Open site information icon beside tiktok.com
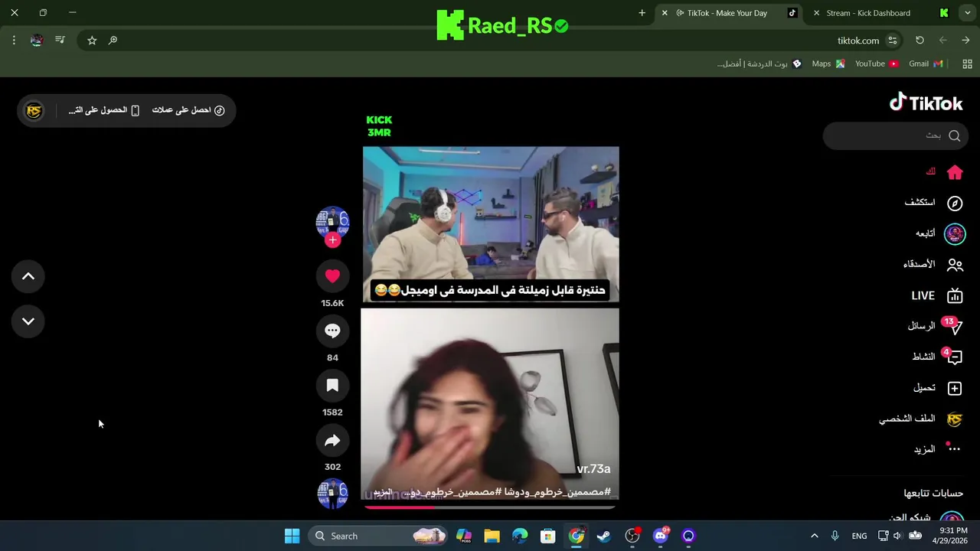Screen dimensions: 980x551 click(x=893, y=41)
